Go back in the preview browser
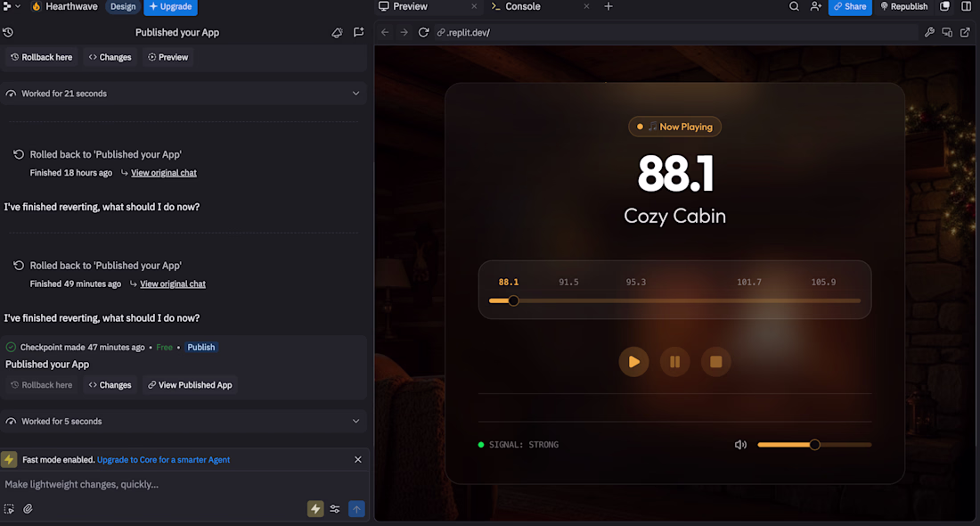 coord(385,32)
